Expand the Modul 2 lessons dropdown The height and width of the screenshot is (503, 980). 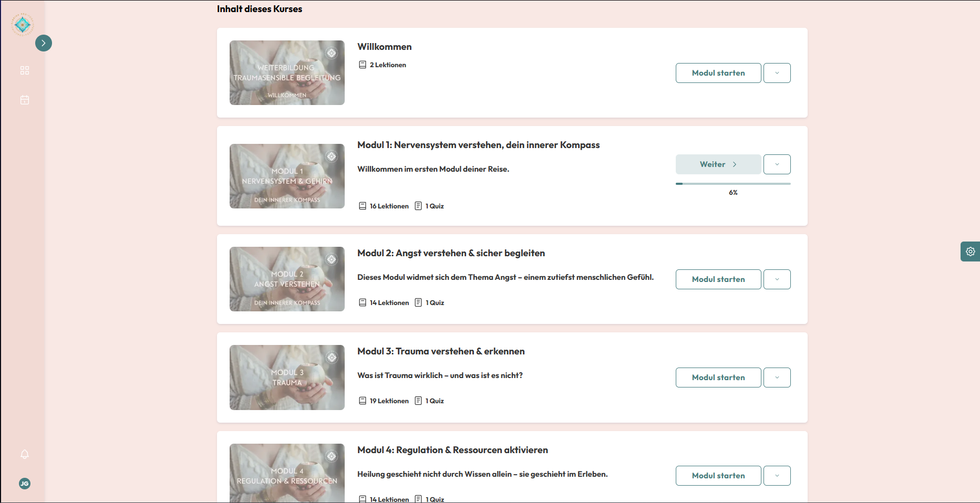tap(777, 279)
